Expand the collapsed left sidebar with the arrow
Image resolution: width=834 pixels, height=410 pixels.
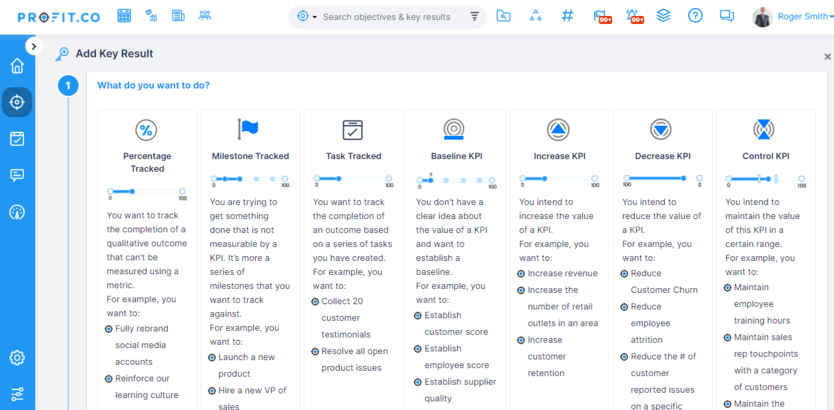[x=33, y=46]
